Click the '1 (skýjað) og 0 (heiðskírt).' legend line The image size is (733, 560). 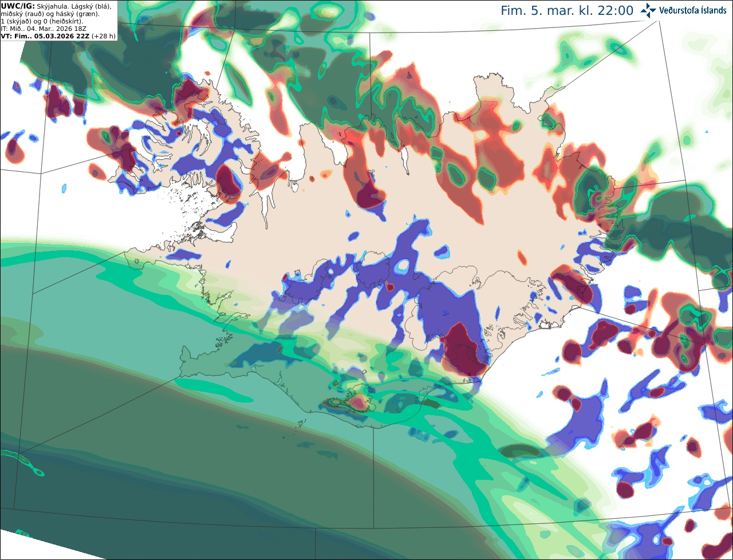coord(42,21)
